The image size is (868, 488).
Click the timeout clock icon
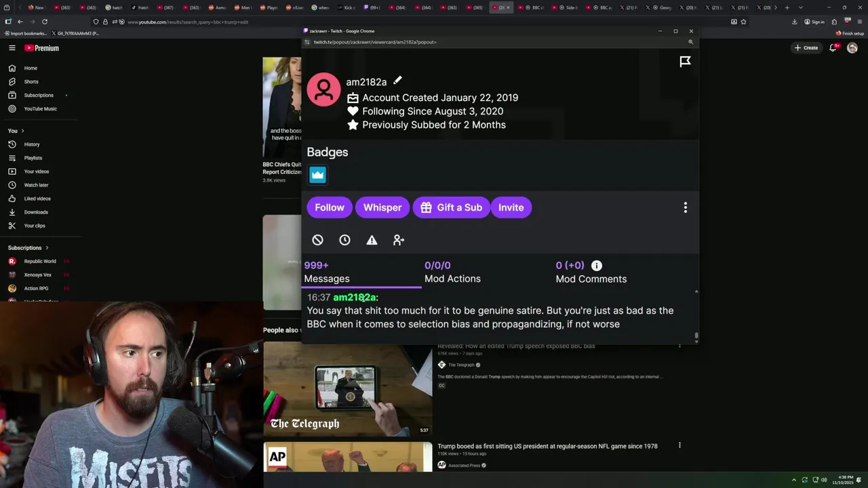pyautogui.click(x=344, y=240)
